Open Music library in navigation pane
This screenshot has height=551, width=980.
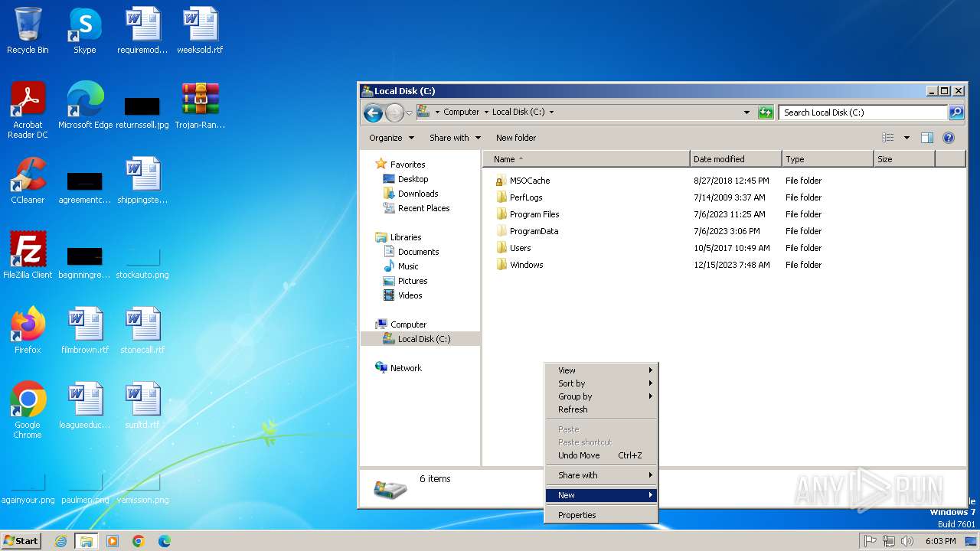pyautogui.click(x=401, y=266)
